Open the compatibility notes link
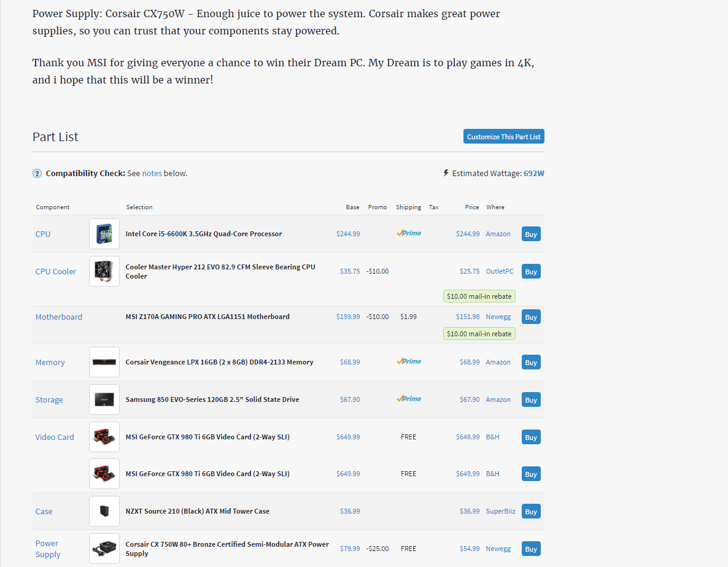This screenshot has width=728, height=567. point(152,173)
